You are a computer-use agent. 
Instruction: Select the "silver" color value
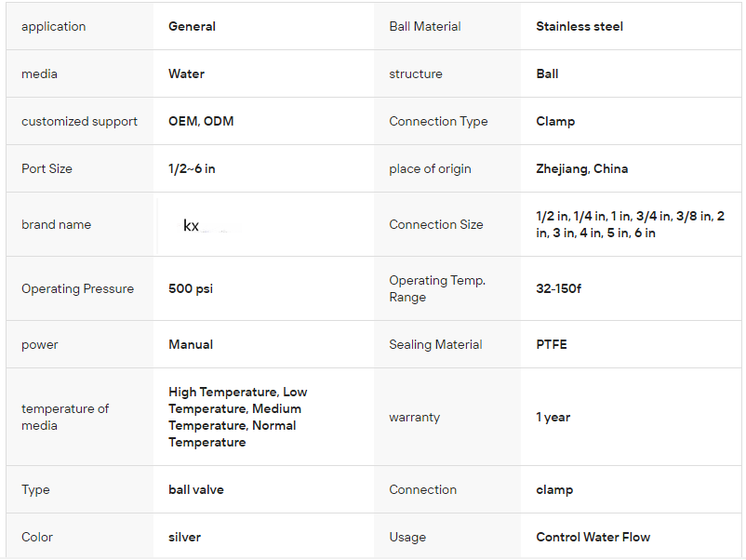(184, 538)
